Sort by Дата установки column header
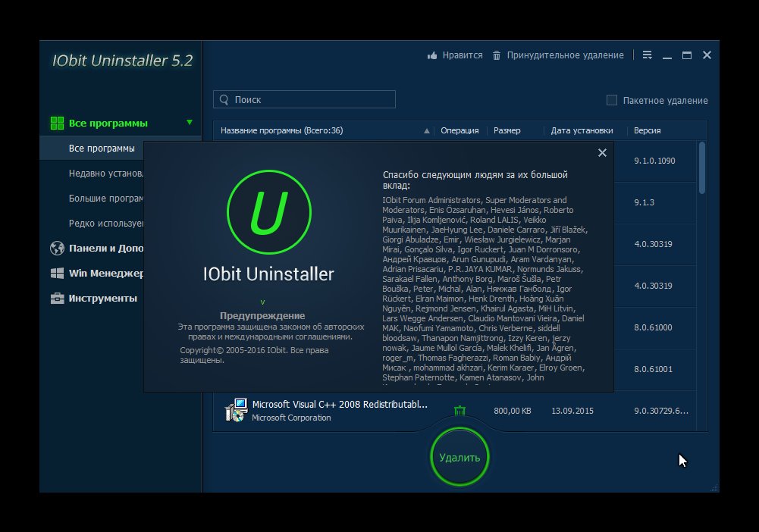The height and width of the screenshot is (532, 759). click(x=582, y=130)
